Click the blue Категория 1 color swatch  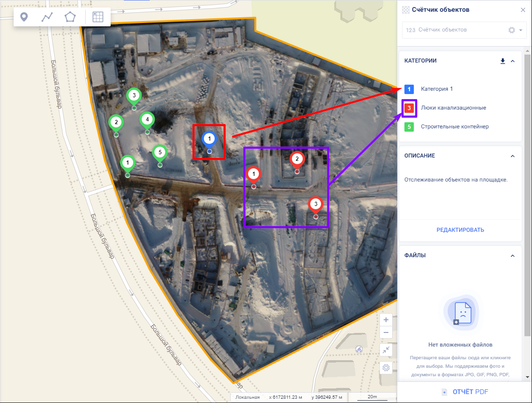[409, 89]
